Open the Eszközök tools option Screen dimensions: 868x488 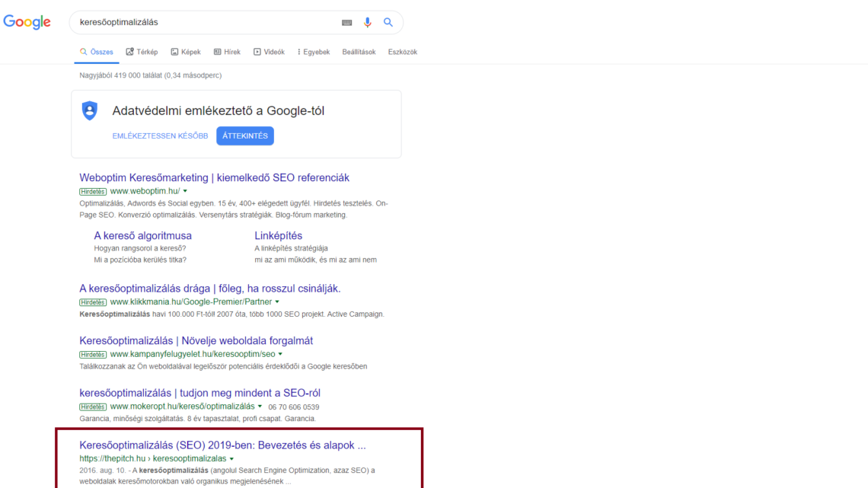click(403, 52)
